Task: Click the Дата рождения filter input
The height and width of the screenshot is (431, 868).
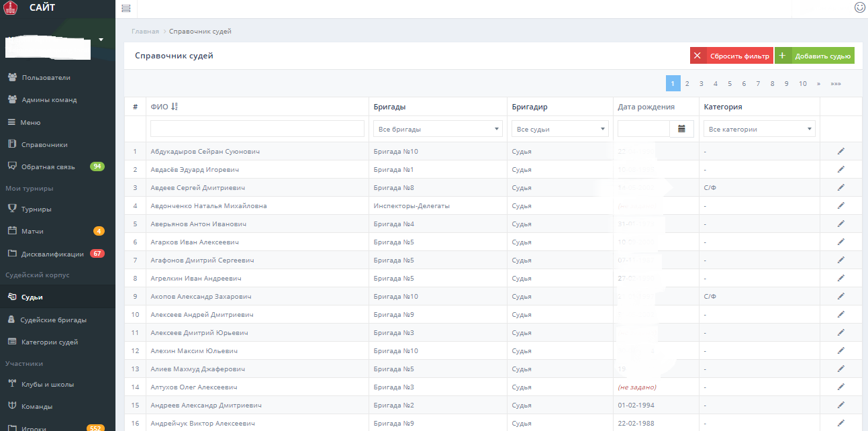Action: pos(644,129)
